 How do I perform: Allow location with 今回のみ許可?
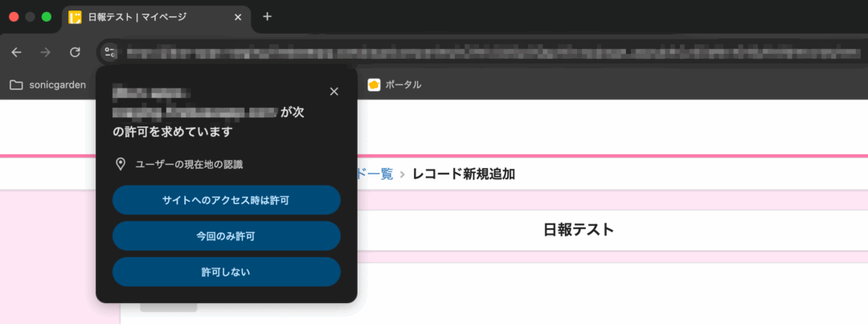click(x=226, y=236)
